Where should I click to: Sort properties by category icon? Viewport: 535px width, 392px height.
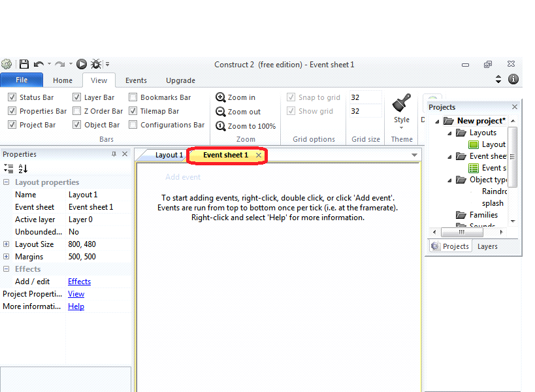click(x=8, y=168)
